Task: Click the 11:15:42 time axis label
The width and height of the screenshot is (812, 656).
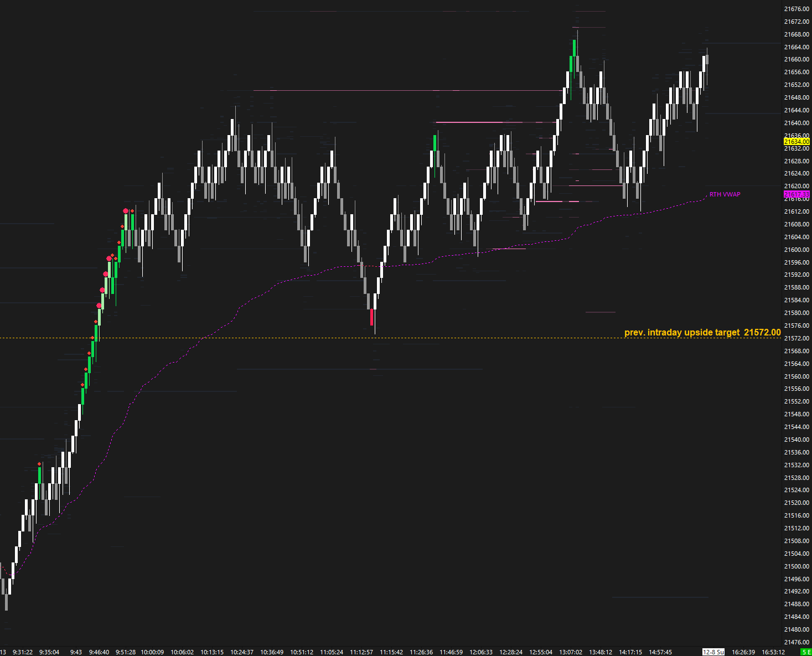Action: [x=391, y=652]
